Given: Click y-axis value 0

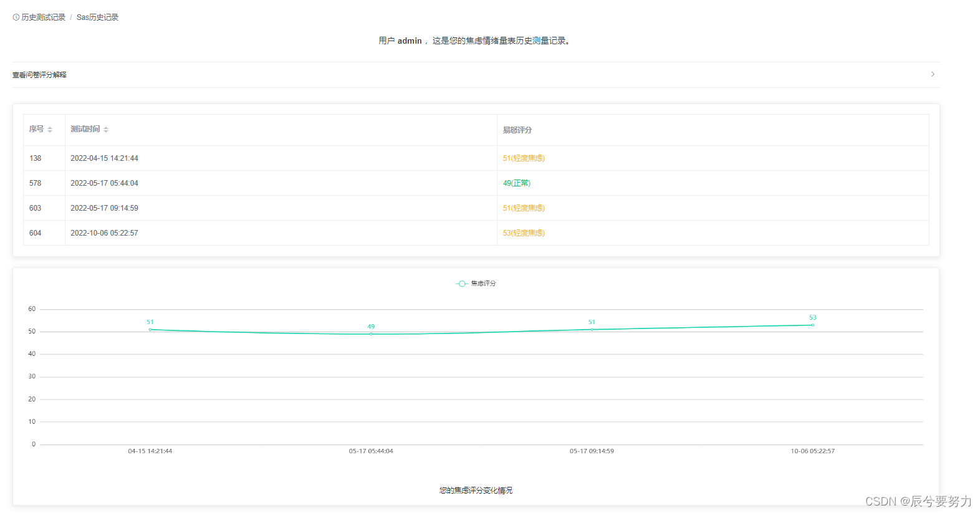Looking at the screenshot, I should click(x=34, y=444).
